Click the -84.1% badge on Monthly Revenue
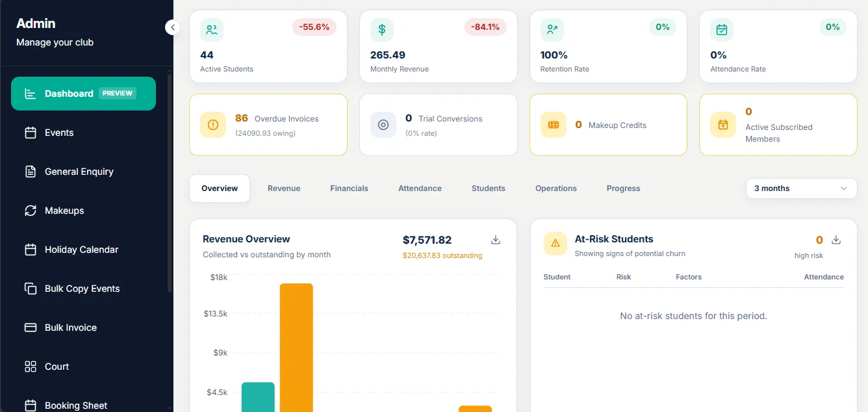 (485, 27)
